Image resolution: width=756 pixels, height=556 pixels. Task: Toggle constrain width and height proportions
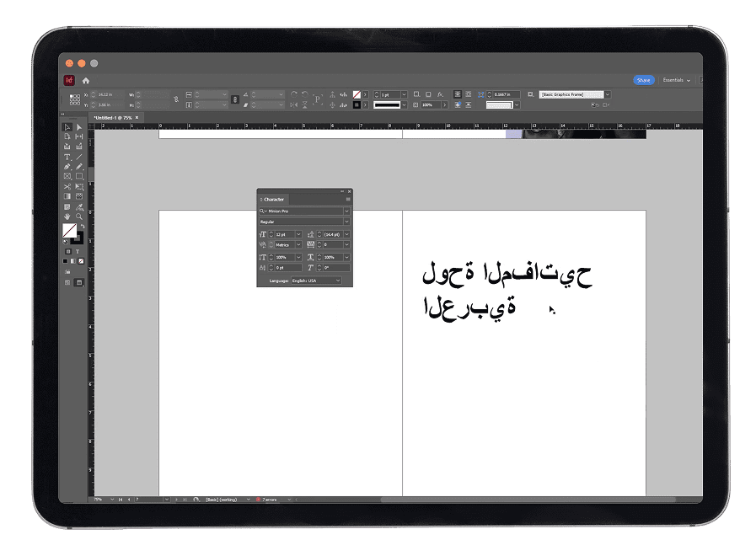(176, 99)
